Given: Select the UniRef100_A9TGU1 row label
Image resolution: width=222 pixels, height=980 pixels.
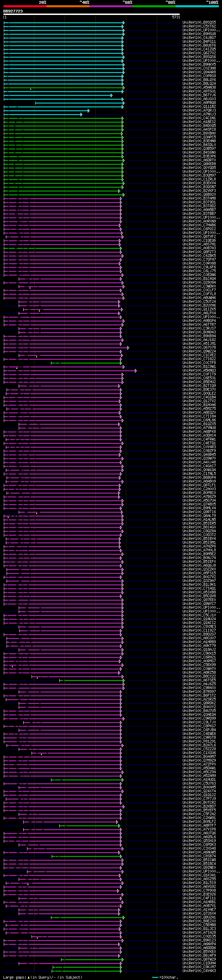Looking at the screenshot, I should (x=199, y=91).
